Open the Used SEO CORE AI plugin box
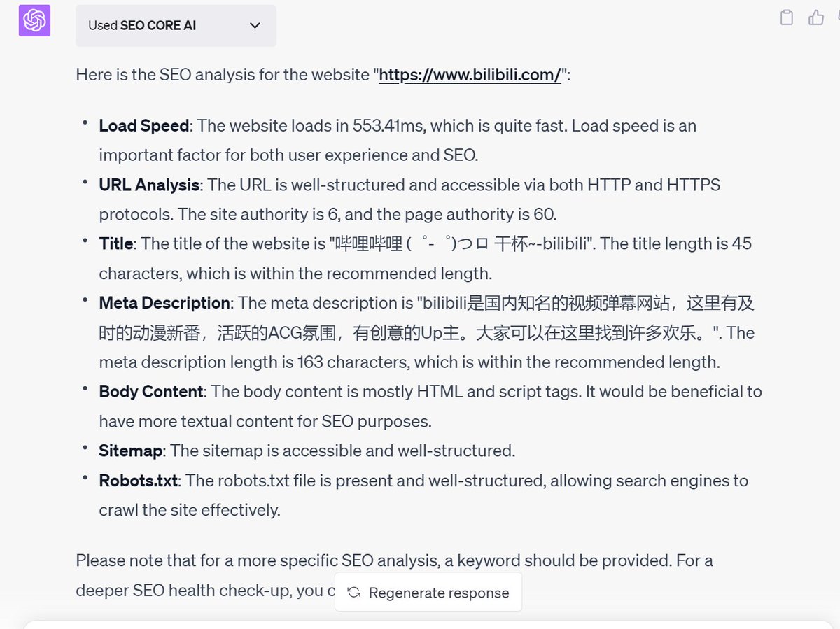 coord(176,26)
